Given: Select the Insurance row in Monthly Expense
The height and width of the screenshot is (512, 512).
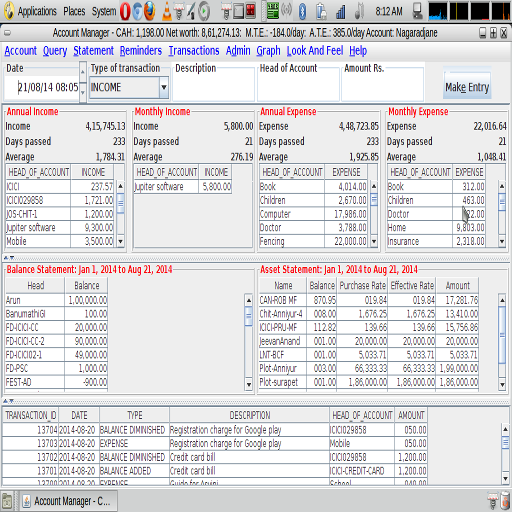Looking at the screenshot, I should pos(436,241).
